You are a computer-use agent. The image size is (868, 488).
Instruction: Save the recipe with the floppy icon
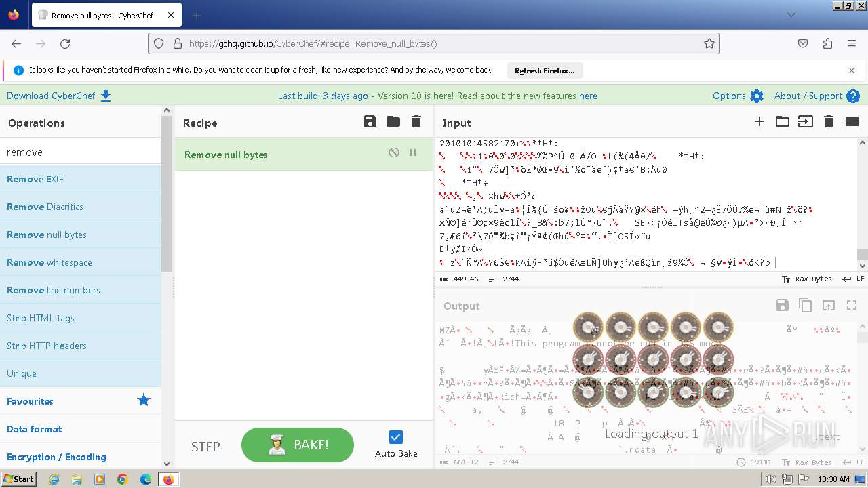coord(370,122)
